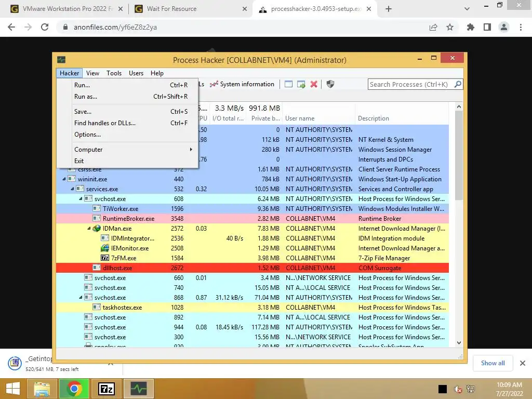Reload the anonfiles page
Viewport: 532px width, 399px height.
tap(45, 27)
